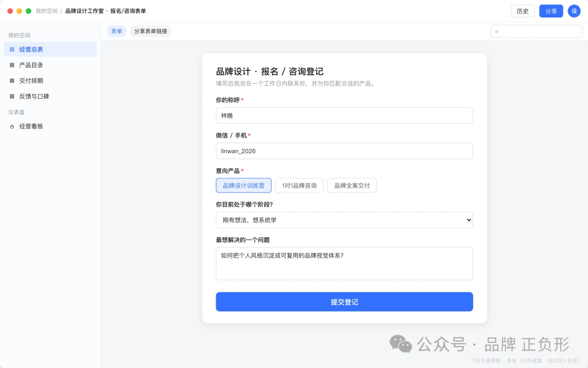
Task: Click the form description starting 填写后我会在一个工作日内联系你
Action: pos(296,84)
